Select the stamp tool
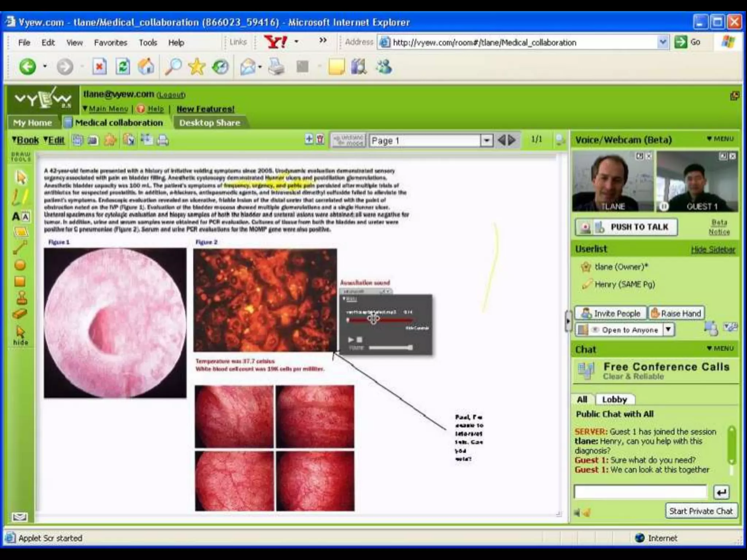 20,298
